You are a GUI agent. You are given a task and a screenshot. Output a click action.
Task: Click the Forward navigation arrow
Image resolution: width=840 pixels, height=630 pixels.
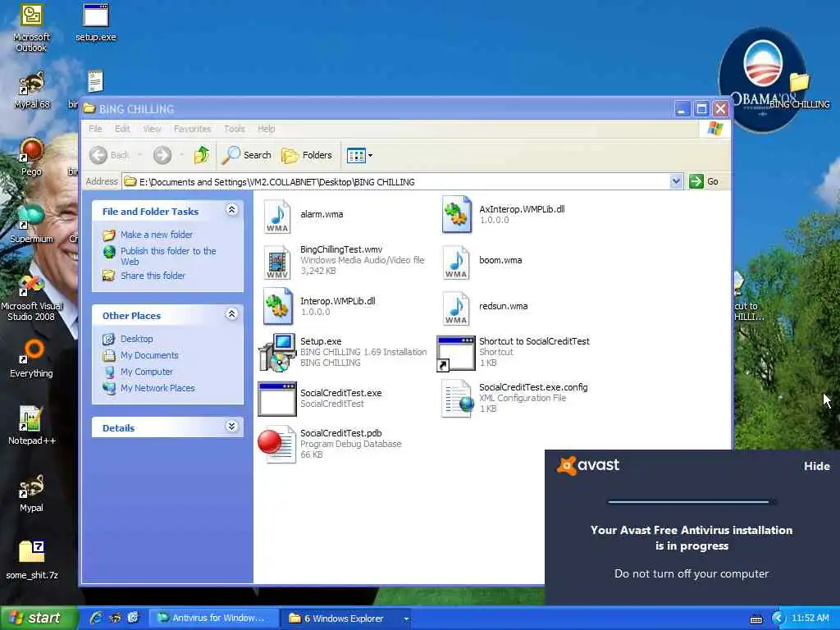click(162, 155)
